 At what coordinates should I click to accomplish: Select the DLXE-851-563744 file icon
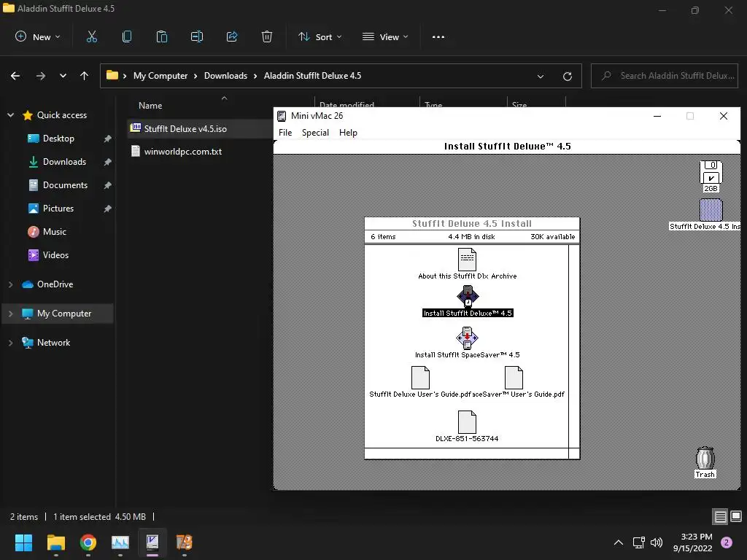pos(468,422)
